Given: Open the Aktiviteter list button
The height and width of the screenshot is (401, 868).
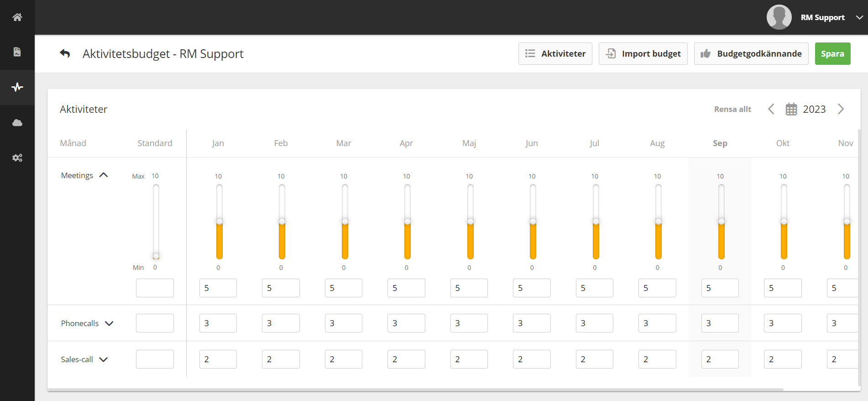Looking at the screenshot, I should (x=555, y=53).
